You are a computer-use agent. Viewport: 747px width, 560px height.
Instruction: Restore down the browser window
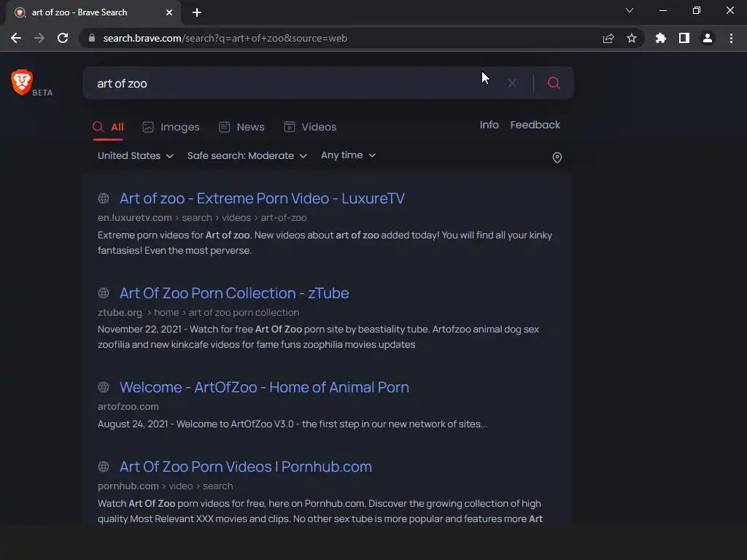(697, 10)
